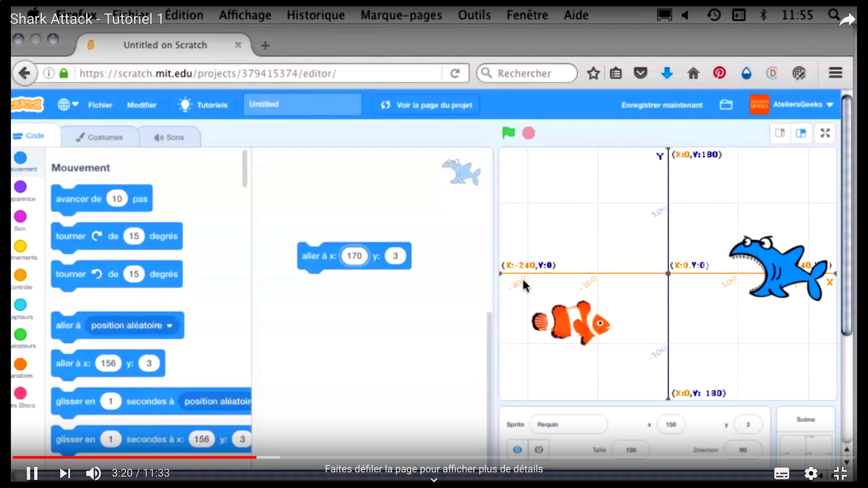Seek on the red video progress bar
Image resolution: width=868 pixels, height=488 pixels.
point(135,457)
